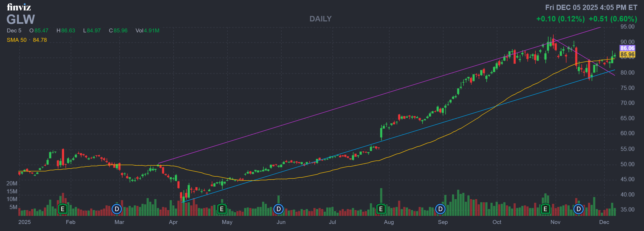Click the dividend marker in mid-November
Screen dimensions: 644x231
click(x=579, y=209)
